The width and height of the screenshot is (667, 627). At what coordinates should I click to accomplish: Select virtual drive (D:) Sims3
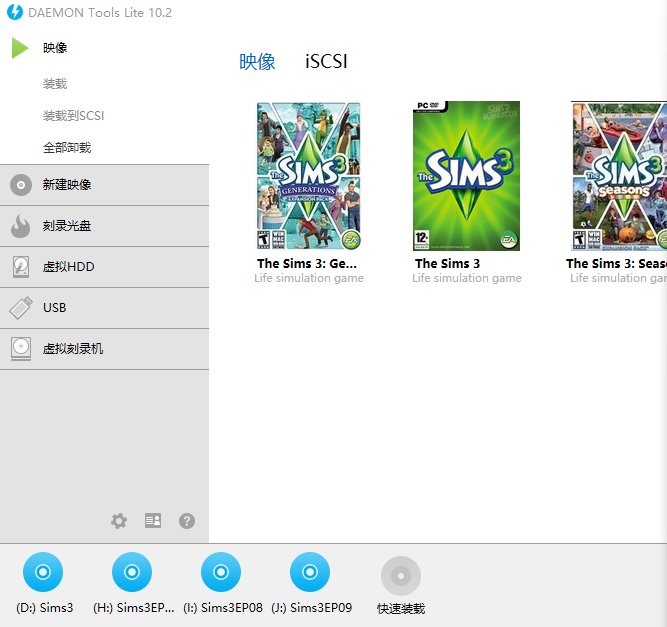pos(43,573)
